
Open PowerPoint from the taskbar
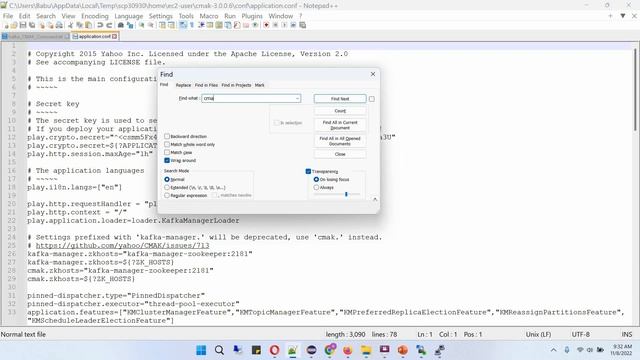[402, 350]
